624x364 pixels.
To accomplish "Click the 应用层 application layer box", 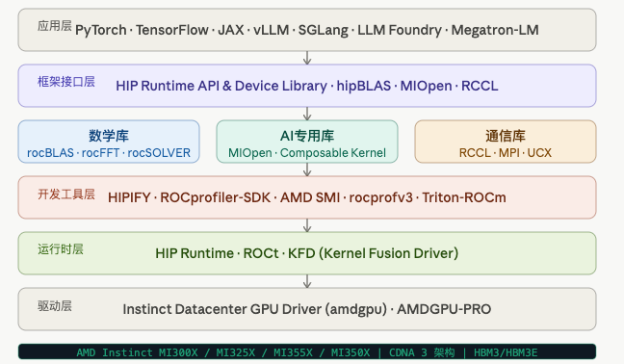I will [307, 30].
